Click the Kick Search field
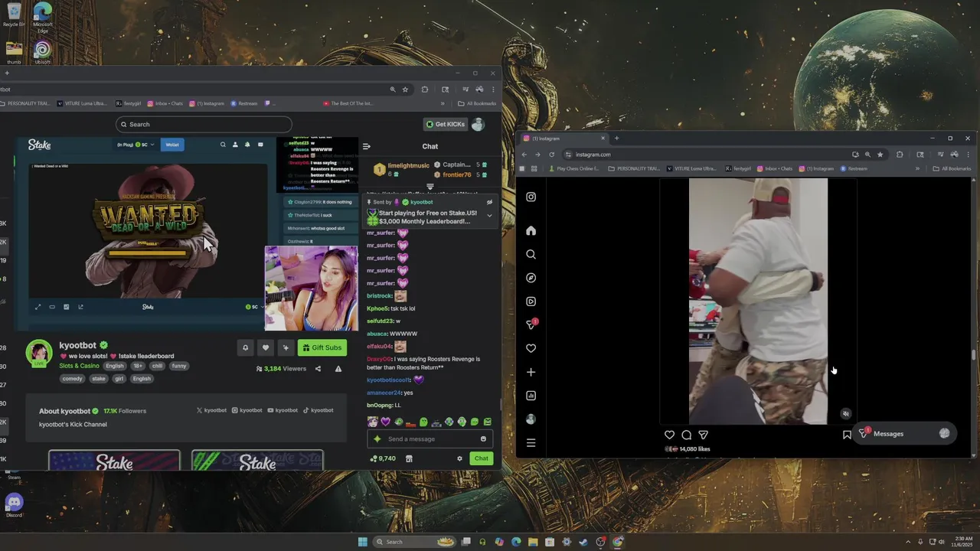The image size is (980, 551). (x=204, y=124)
